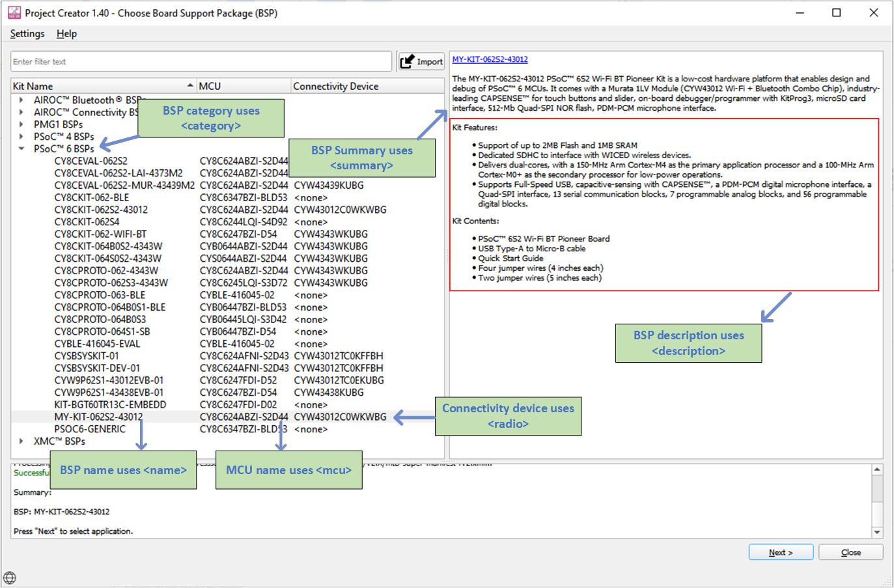894x588 pixels.
Task: Click the Import button with arrow icon
Action: [421, 61]
